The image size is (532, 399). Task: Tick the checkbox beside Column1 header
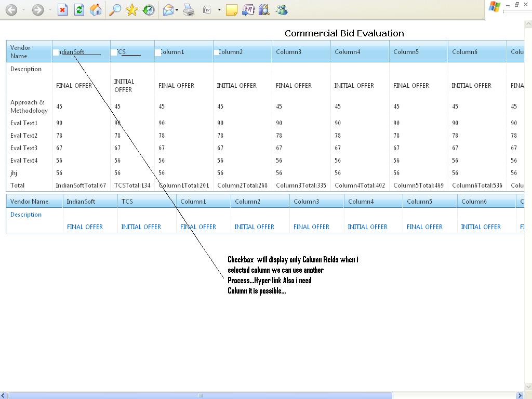pyautogui.click(x=158, y=52)
